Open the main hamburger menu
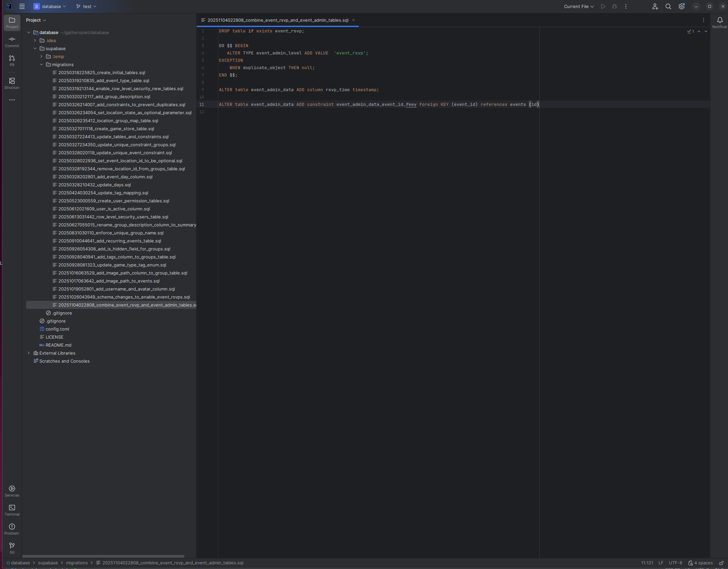The height and width of the screenshot is (569, 728). [x=22, y=6]
